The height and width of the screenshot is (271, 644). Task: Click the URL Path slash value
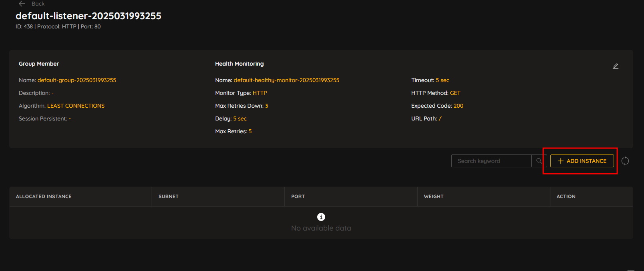click(x=440, y=118)
